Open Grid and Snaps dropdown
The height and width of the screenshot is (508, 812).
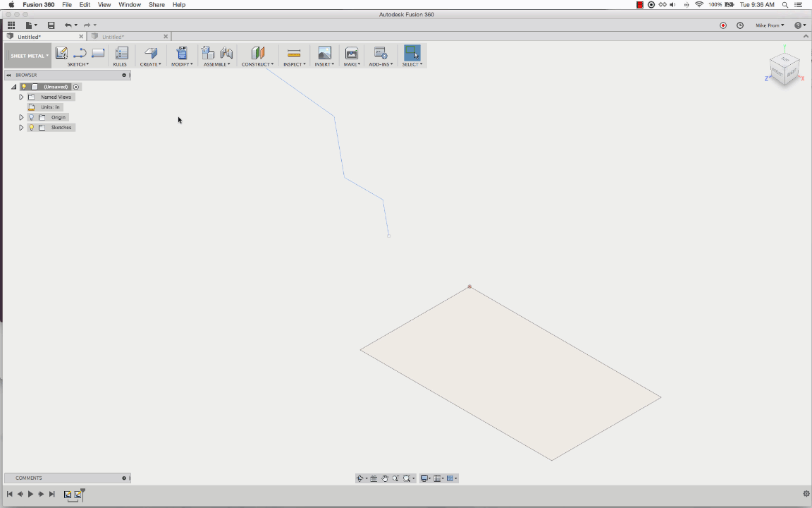pyautogui.click(x=438, y=478)
